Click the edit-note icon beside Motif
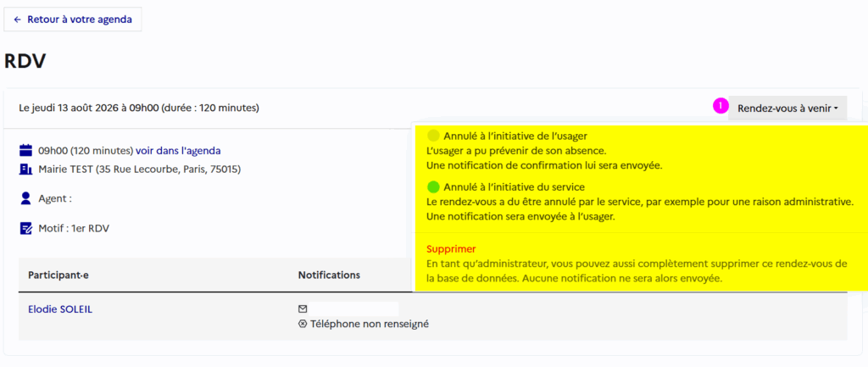This screenshot has height=367, width=868. (x=25, y=229)
